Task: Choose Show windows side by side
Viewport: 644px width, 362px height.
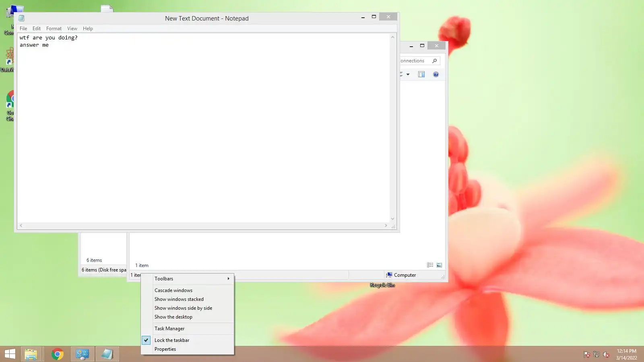Action: (x=188, y=308)
